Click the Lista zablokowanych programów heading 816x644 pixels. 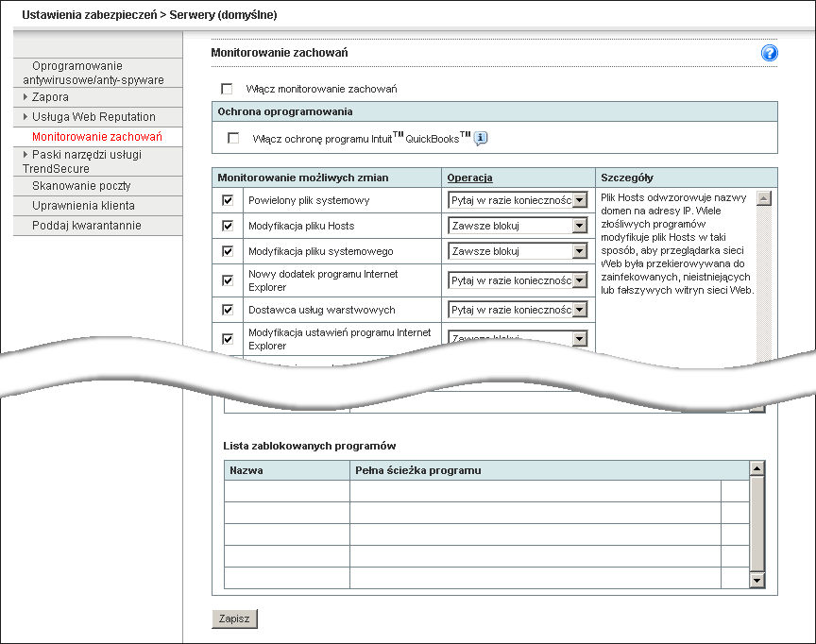tap(310, 446)
